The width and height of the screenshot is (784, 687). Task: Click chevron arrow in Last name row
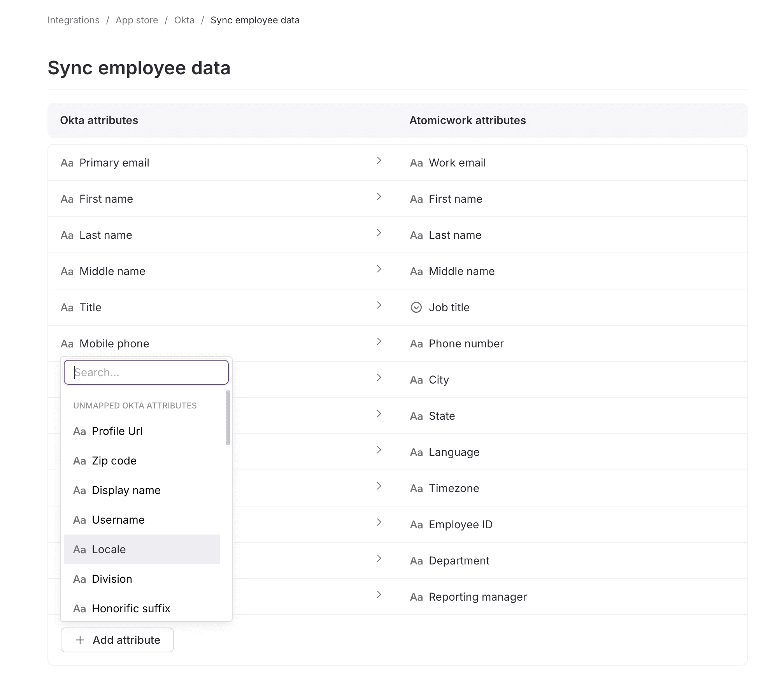[x=379, y=233]
